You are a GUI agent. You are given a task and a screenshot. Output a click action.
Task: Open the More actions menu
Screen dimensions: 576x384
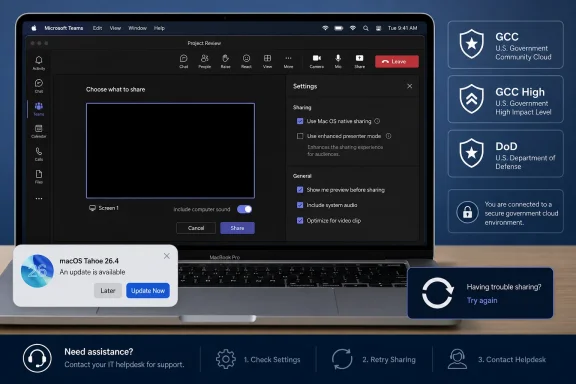(x=288, y=61)
